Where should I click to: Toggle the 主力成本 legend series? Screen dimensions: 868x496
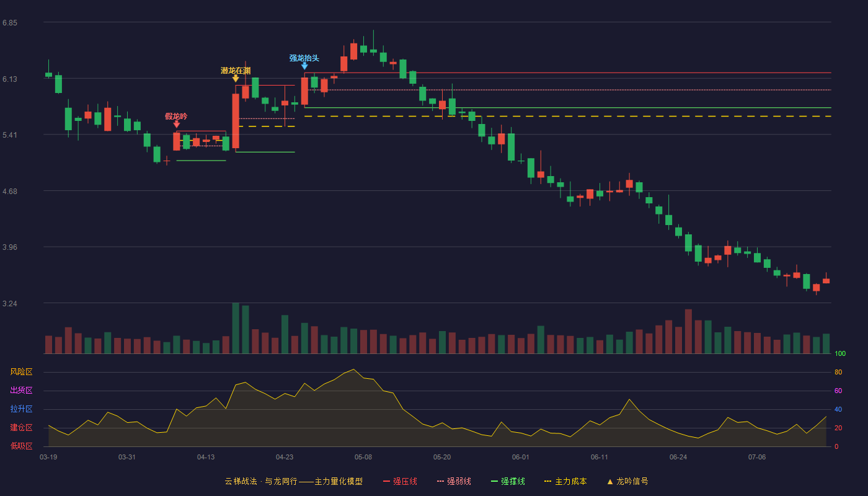[565, 481]
